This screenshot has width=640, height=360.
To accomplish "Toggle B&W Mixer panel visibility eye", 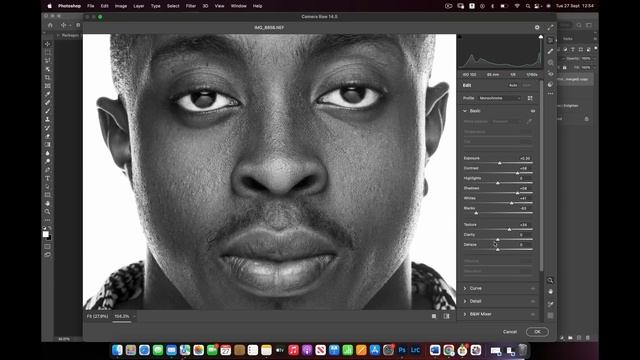I will tap(533, 315).
